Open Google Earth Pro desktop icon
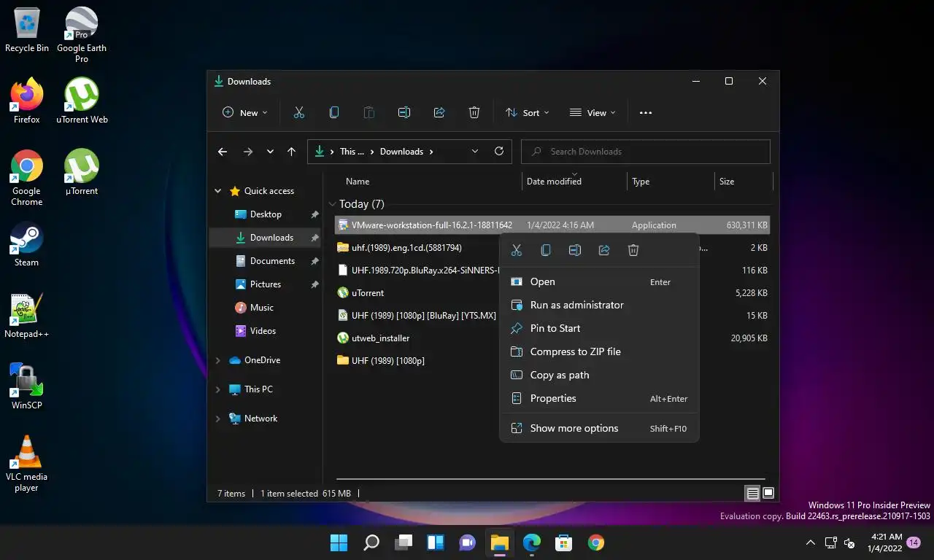Viewport: 934px width, 560px height. (82, 35)
